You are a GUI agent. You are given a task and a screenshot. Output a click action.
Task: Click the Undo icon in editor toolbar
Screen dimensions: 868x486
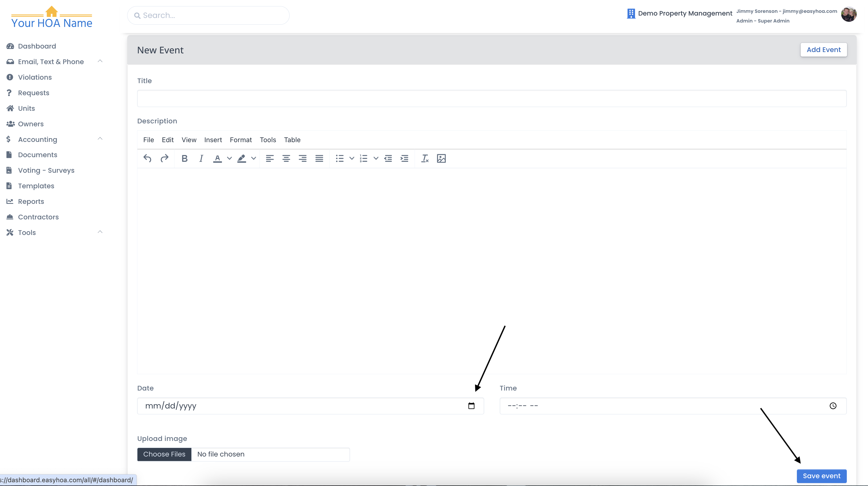pyautogui.click(x=147, y=158)
